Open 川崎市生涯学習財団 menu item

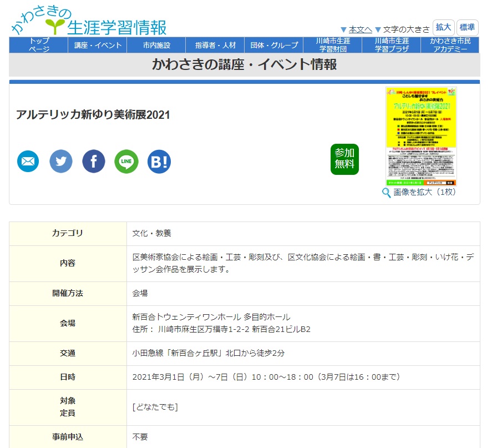(x=333, y=45)
